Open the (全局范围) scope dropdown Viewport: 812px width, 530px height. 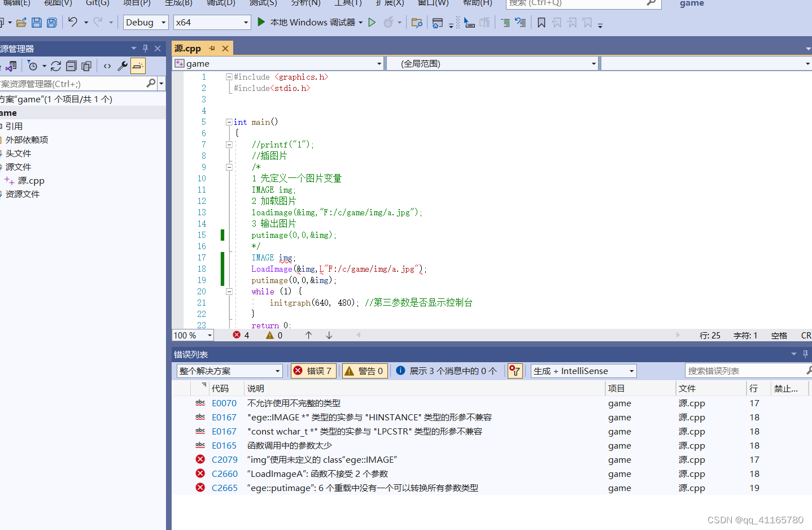492,63
